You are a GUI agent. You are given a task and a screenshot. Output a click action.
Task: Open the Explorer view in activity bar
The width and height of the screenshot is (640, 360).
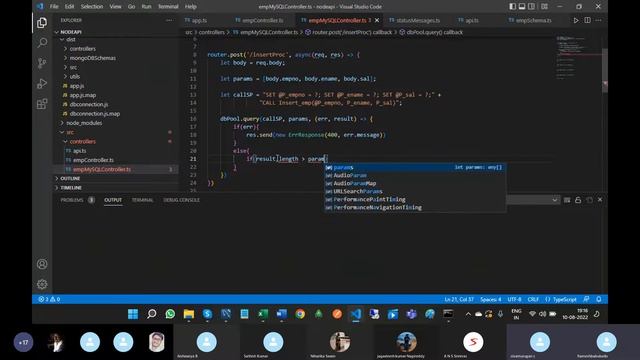(42, 23)
